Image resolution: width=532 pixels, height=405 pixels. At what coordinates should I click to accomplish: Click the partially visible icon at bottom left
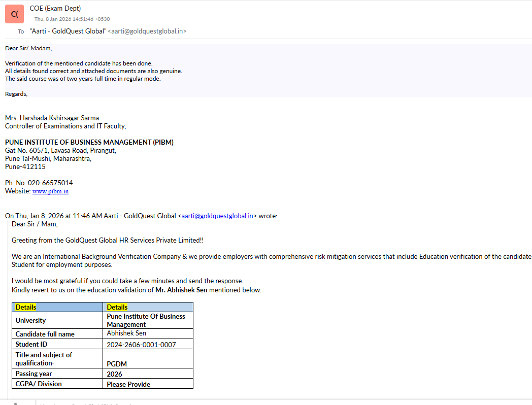pos(15,403)
